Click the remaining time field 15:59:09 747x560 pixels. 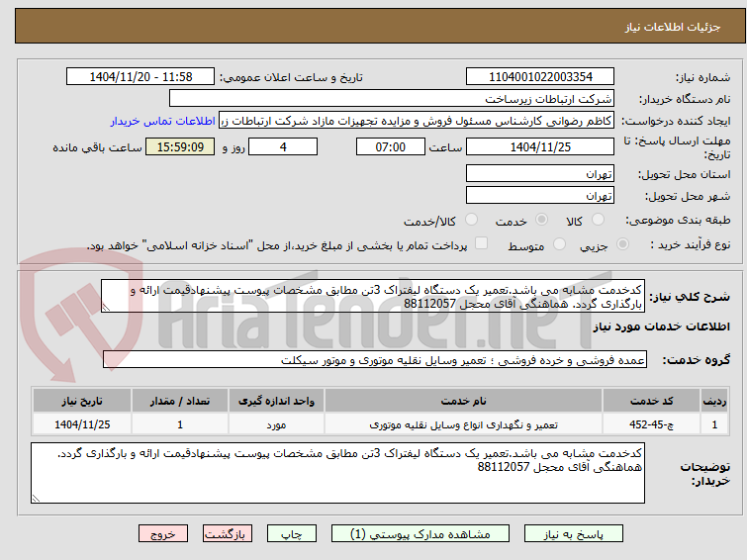[x=180, y=146]
